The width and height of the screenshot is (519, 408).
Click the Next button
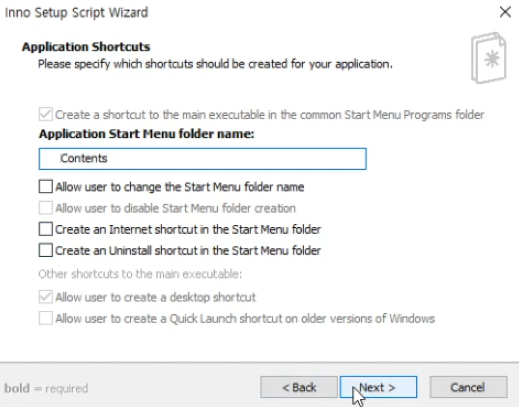click(378, 387)
